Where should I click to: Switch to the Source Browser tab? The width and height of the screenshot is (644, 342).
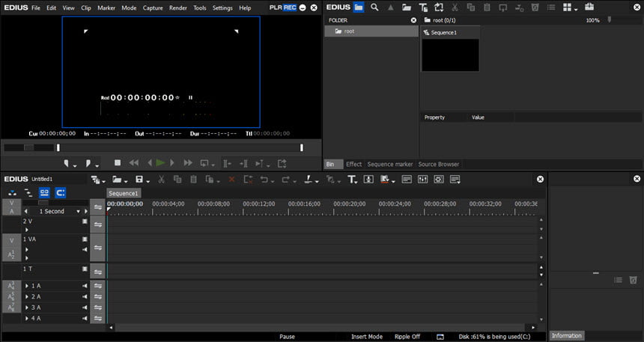tap(439, 164)
